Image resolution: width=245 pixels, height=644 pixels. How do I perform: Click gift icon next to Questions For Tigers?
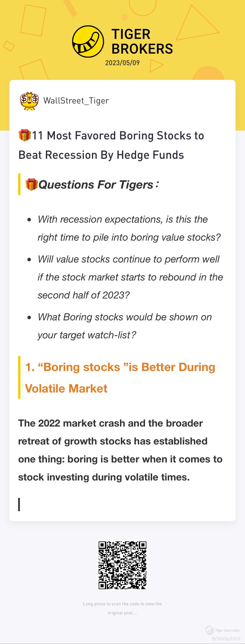tap(31, 184)
